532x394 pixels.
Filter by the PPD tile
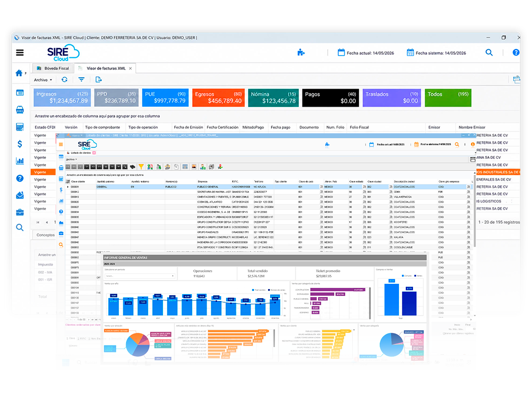[117, 98]
